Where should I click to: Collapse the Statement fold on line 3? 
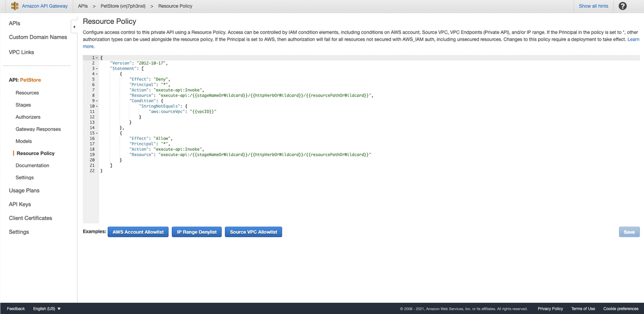click(x=97, y=69)
